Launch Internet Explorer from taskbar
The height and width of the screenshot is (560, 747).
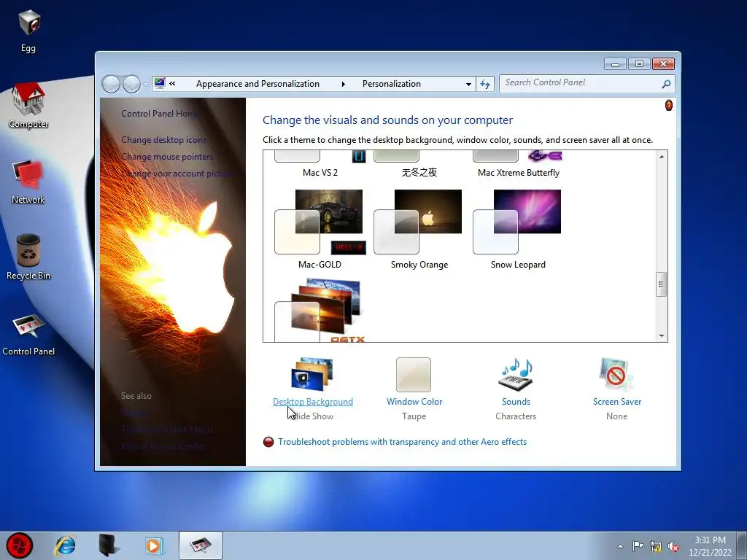[65, 545]
